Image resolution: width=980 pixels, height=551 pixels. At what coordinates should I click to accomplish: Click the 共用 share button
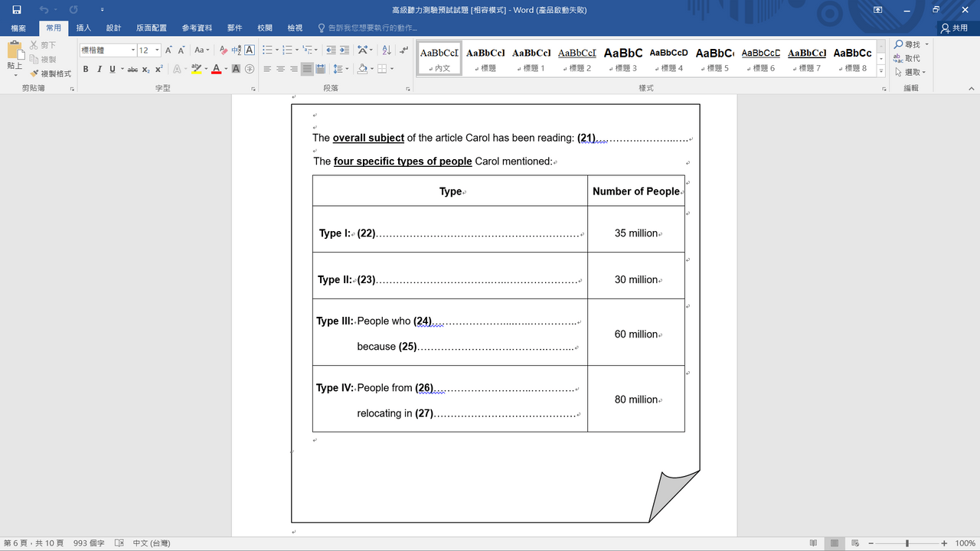click(955, 28)
